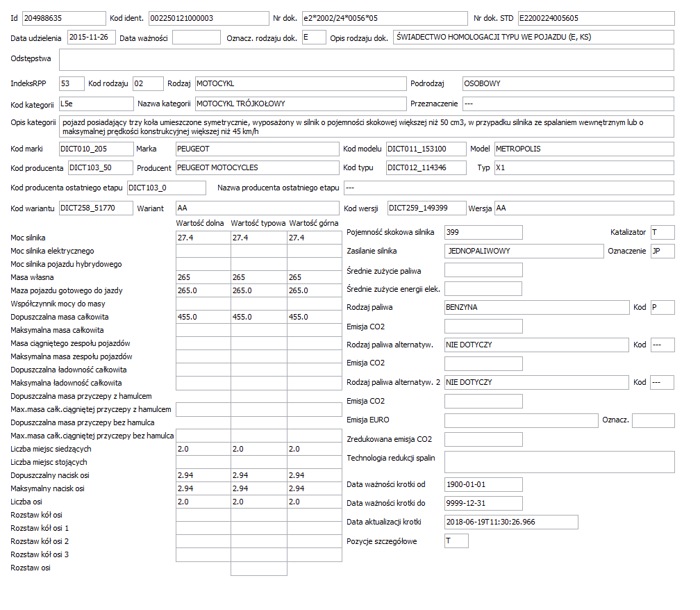The width and height of the screenshot is (700, 610).
Task: Click the Data ważności krotki od field 1900-01-01
Action: 483,484
